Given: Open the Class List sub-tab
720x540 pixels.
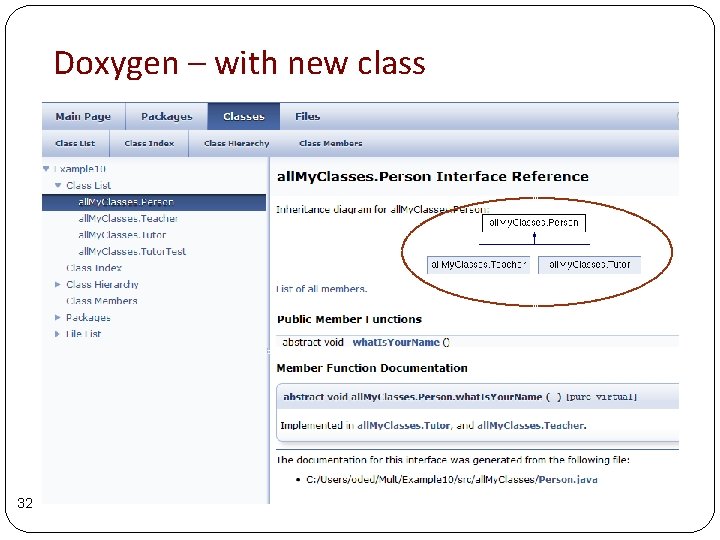Looking at the screenshot, I should click(x=75, y=143).
